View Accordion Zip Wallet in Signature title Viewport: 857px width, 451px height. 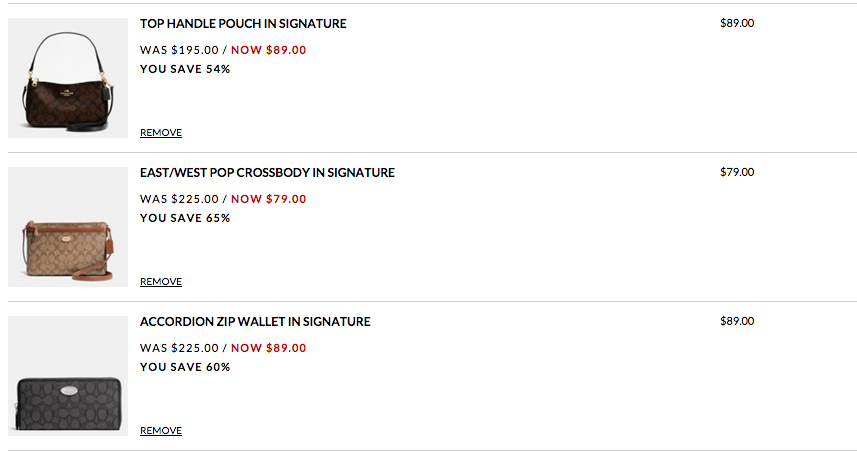tap(255, 322)
